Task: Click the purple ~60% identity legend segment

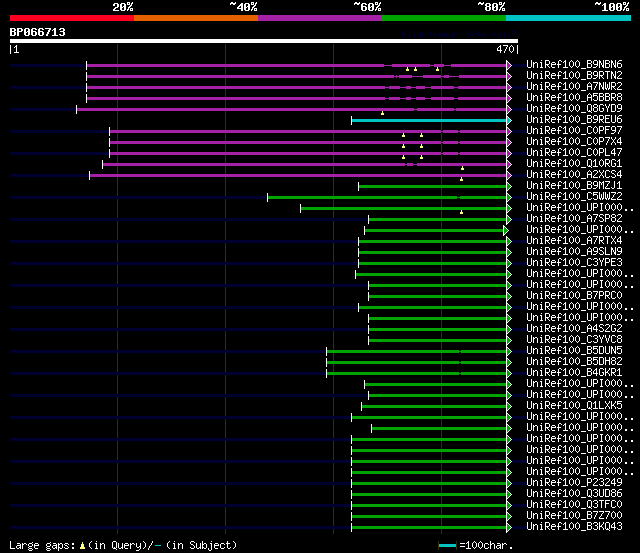Action: point(320,18)
